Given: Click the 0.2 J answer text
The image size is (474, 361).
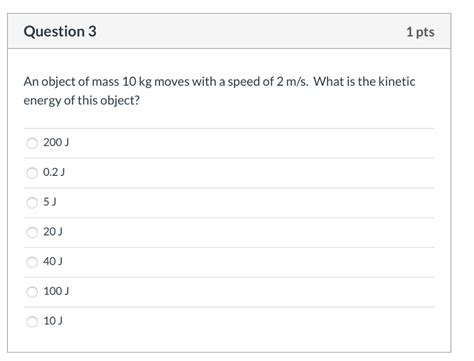Looking at the screenshot, I should (x=54, y=172).
